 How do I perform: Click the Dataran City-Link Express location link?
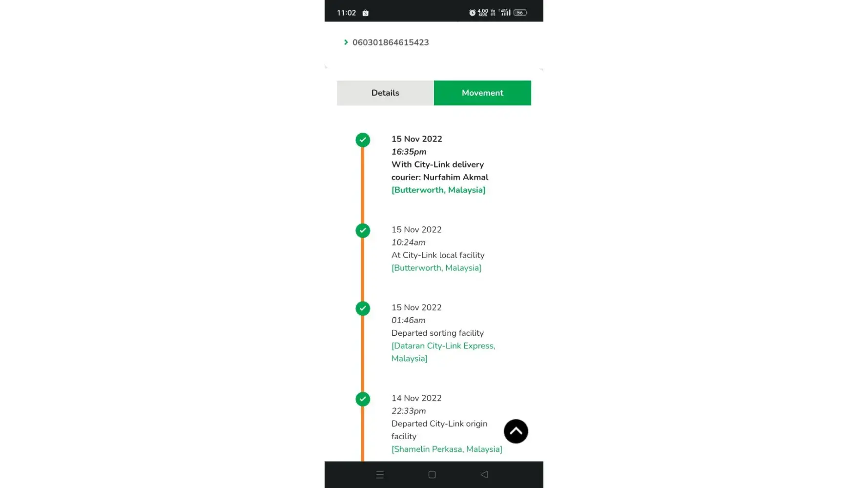443,346
